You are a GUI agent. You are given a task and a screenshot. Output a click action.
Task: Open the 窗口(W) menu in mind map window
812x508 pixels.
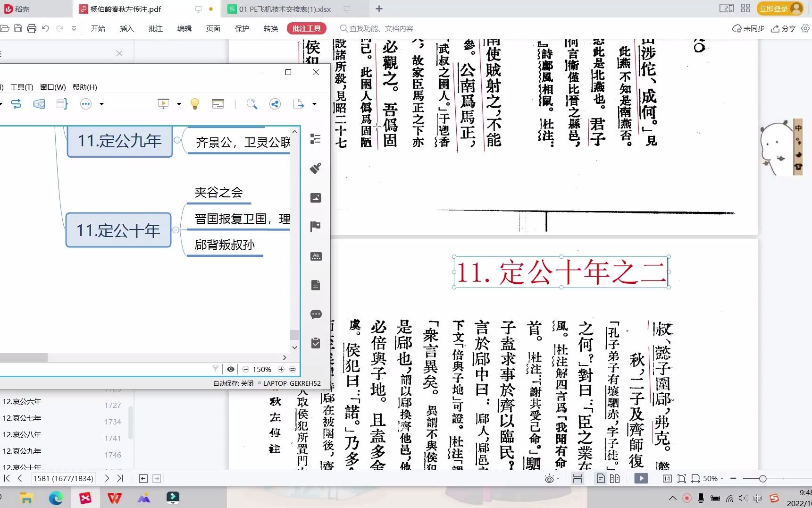(x=53, y=87)
